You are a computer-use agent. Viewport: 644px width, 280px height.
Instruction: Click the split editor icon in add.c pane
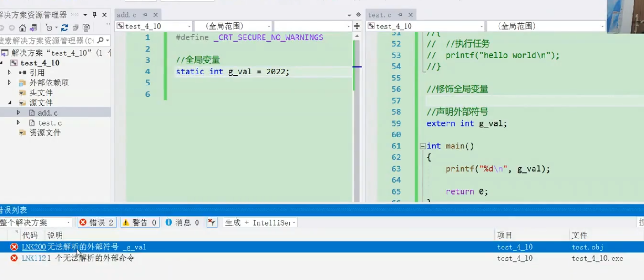point(357,26)
